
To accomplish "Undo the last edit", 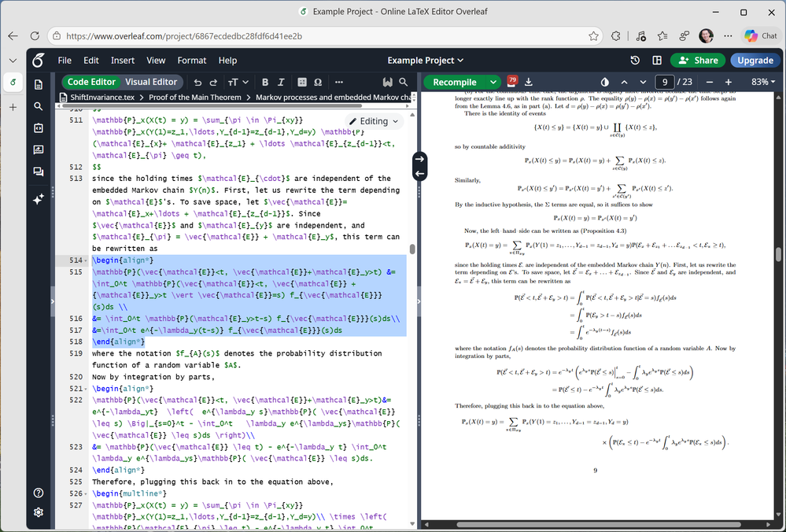I will pos(197,82).
